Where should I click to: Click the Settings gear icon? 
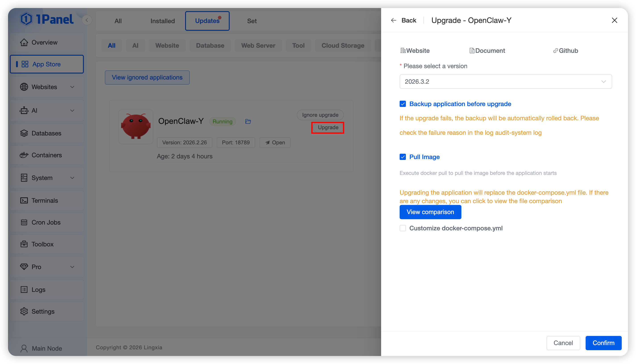click(x=24, y=311)
